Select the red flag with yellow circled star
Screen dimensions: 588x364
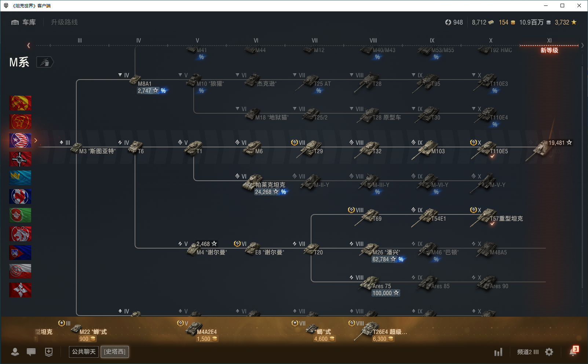point(20,122)
